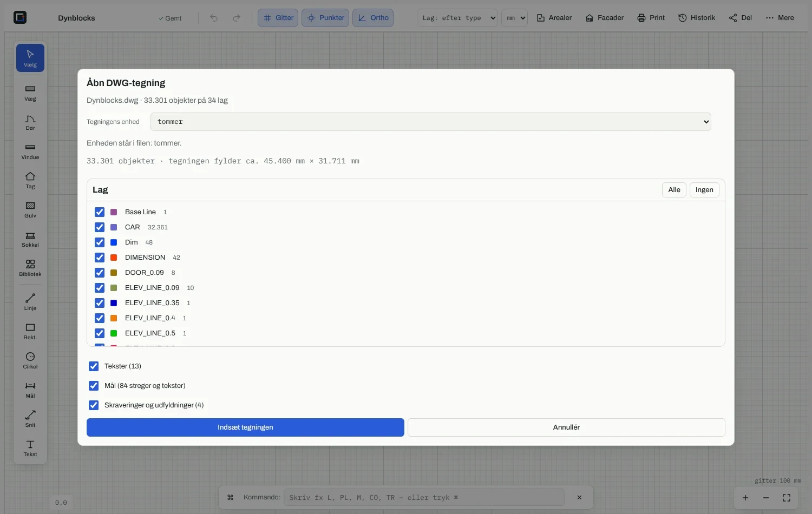Open the Historik panel
The width and height of the screenshot is (812, 514).
[x=697, y=18]
